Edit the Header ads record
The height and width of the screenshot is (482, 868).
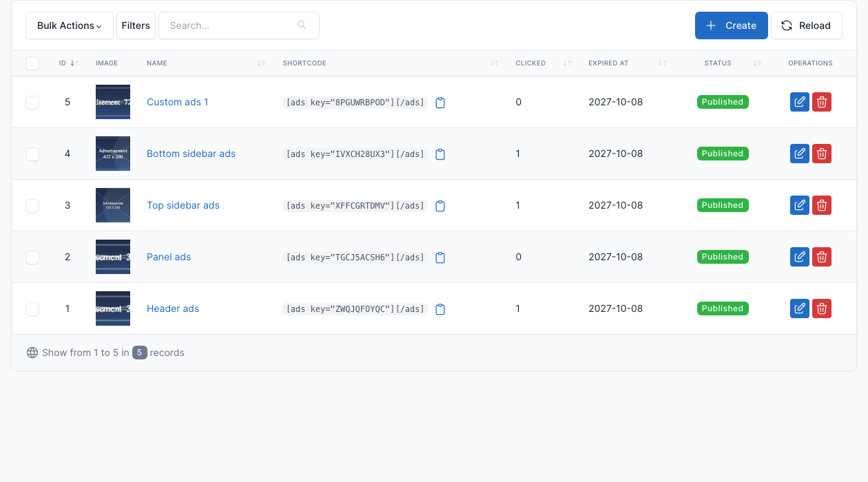click(800, 308)
